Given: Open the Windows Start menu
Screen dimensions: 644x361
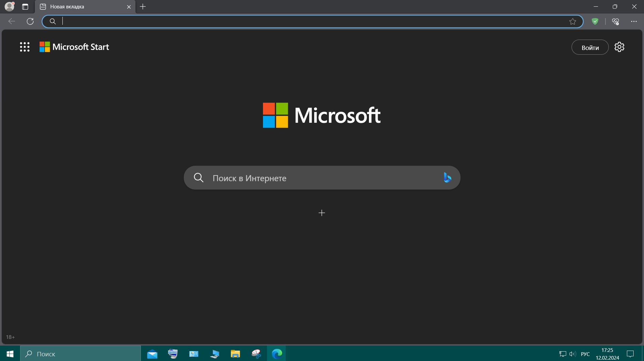Looking at the screenshot, I should coord(10,354).
